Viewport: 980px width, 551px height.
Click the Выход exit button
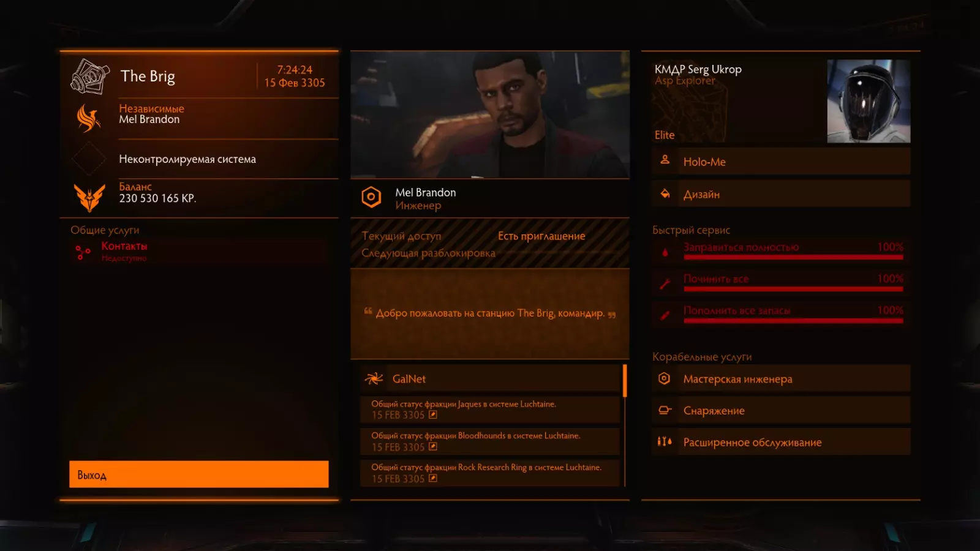point(199,474)
